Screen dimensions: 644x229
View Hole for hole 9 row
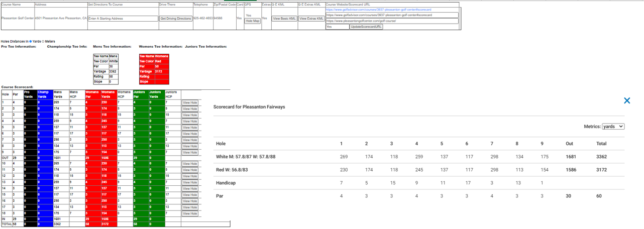(190, 152)
